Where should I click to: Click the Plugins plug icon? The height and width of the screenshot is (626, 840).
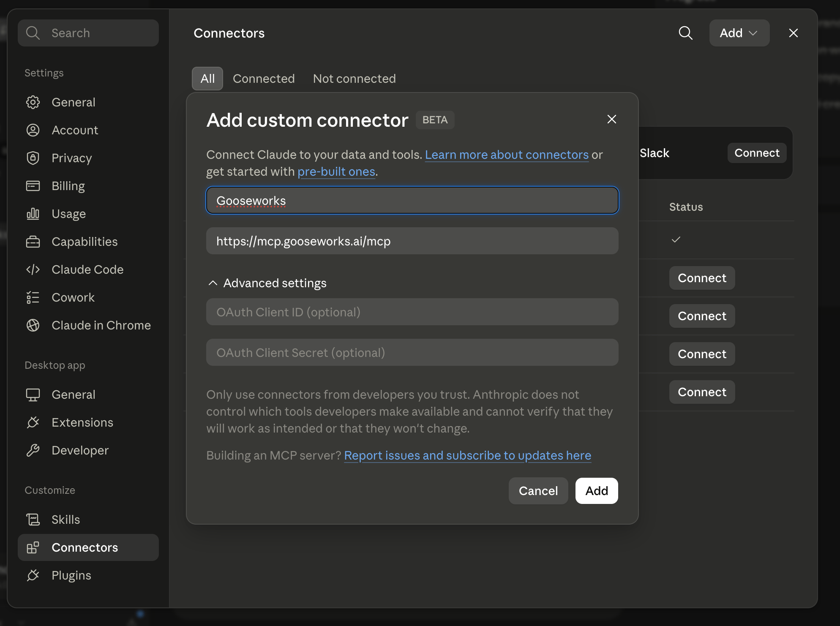[33, 575]
